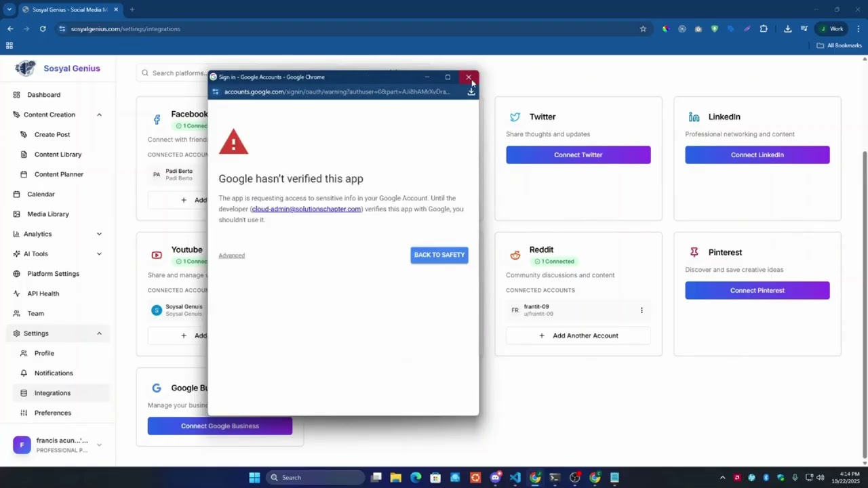Open cloud-admin@solutionchapter.com email link

(x=307, y=209)
